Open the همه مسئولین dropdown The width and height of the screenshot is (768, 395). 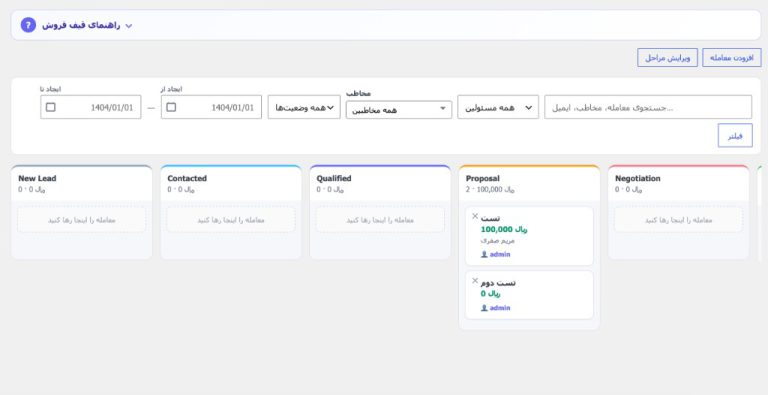coord(498,107)
